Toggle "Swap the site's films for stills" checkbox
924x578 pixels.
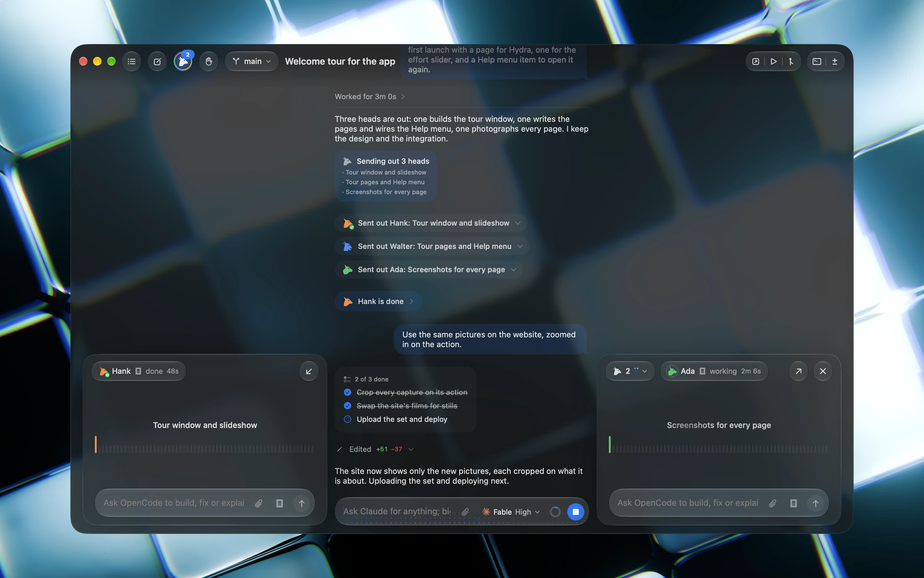pyautogui.click(x=347, y=405)
